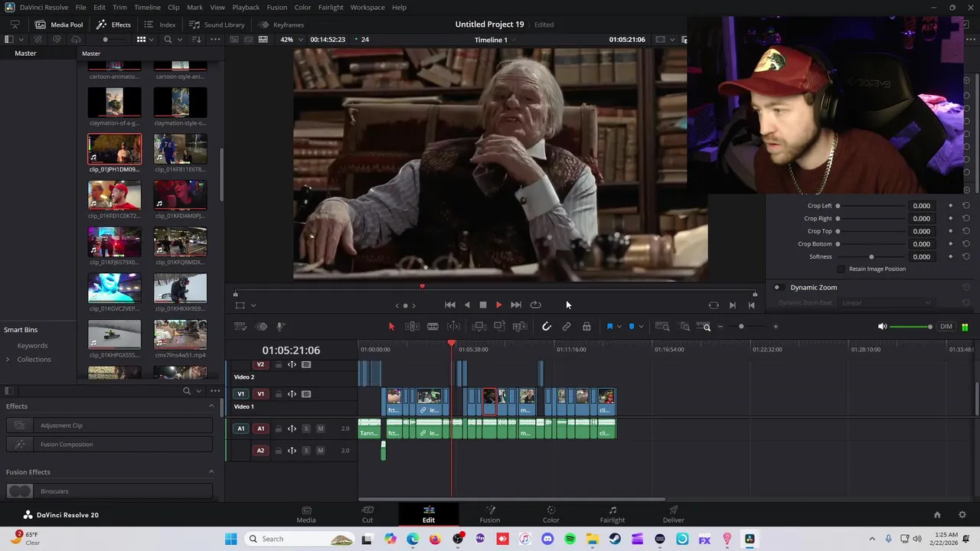Click the Overwrite Clip icon

pos(499,327)
